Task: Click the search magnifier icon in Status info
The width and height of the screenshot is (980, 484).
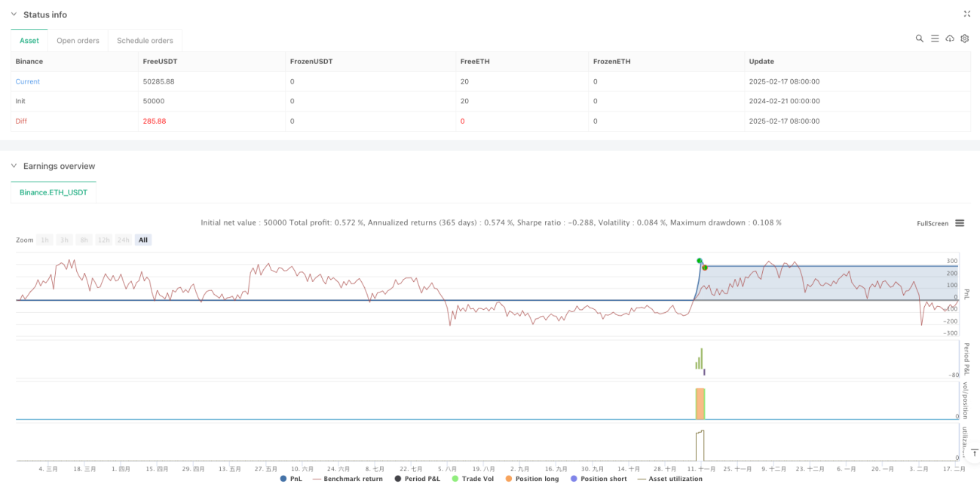Action: [x=920, y=38]
